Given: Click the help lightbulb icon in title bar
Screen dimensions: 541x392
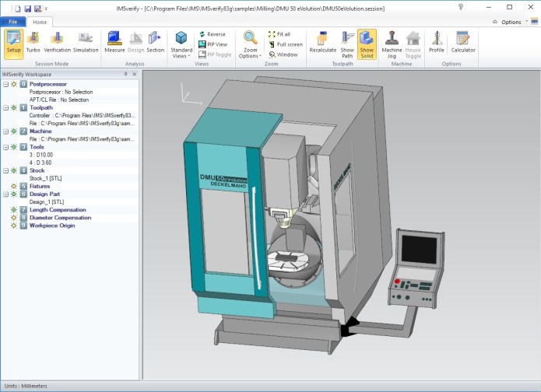Looking at the screenshot, I should 461,7.
